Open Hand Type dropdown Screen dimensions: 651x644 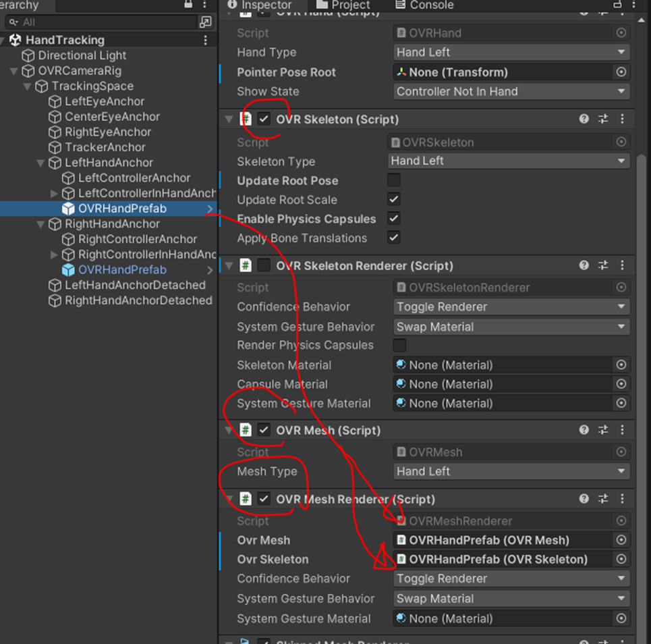click(x=511, y=53)
